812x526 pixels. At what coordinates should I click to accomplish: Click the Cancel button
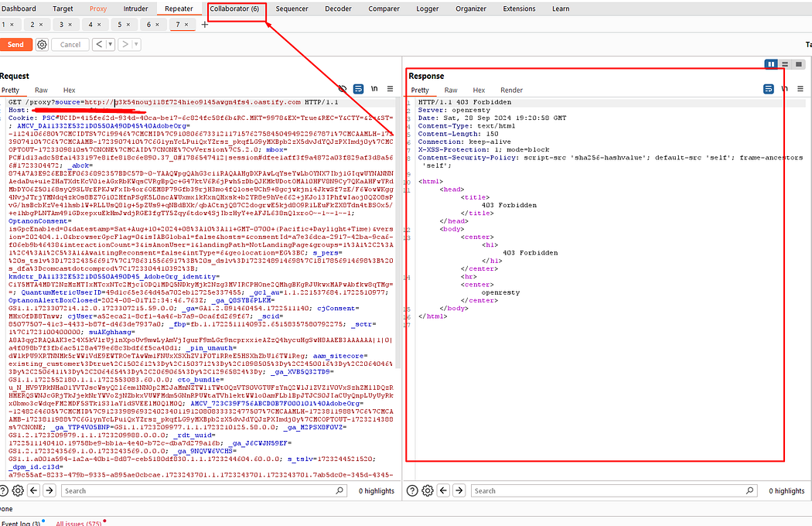(70, 45)
